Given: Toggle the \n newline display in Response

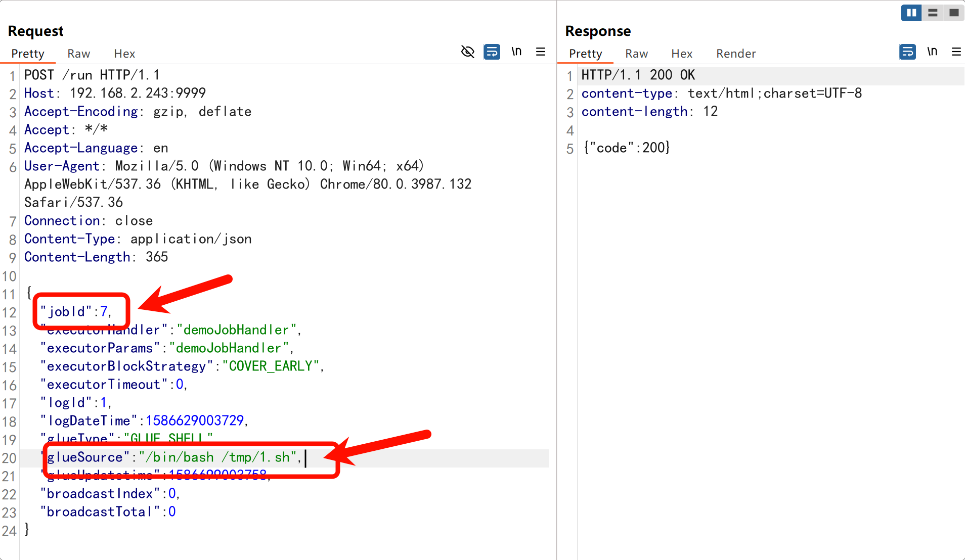Looking at the screenshot, I should coord(932,52).
